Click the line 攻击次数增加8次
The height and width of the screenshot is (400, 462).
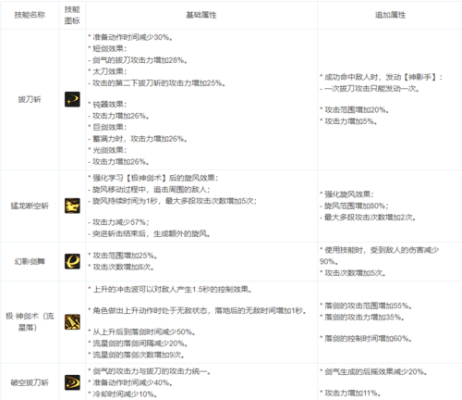coord(121,267)
